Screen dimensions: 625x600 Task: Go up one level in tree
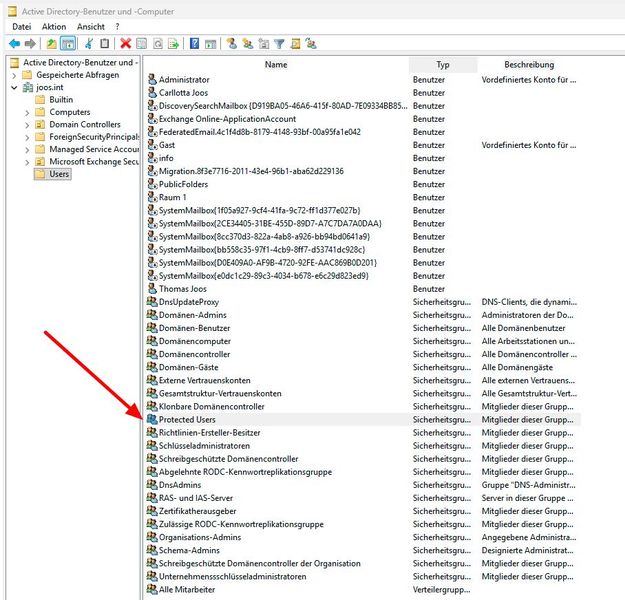(51, 43)
